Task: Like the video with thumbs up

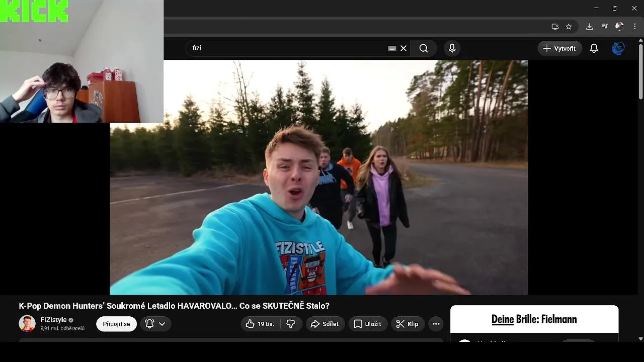Action: [x=260, y=324]
